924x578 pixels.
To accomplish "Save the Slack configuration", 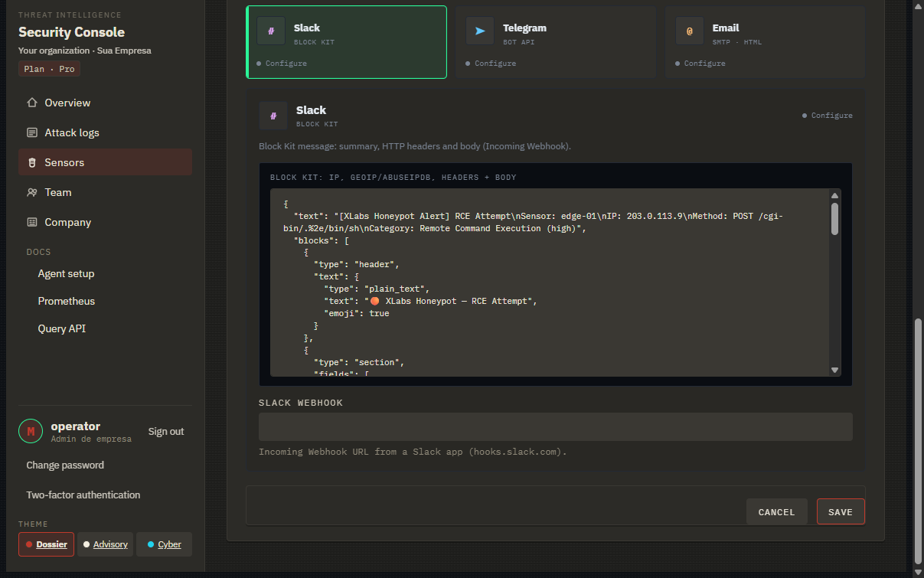I will click(x=841, y=512).
